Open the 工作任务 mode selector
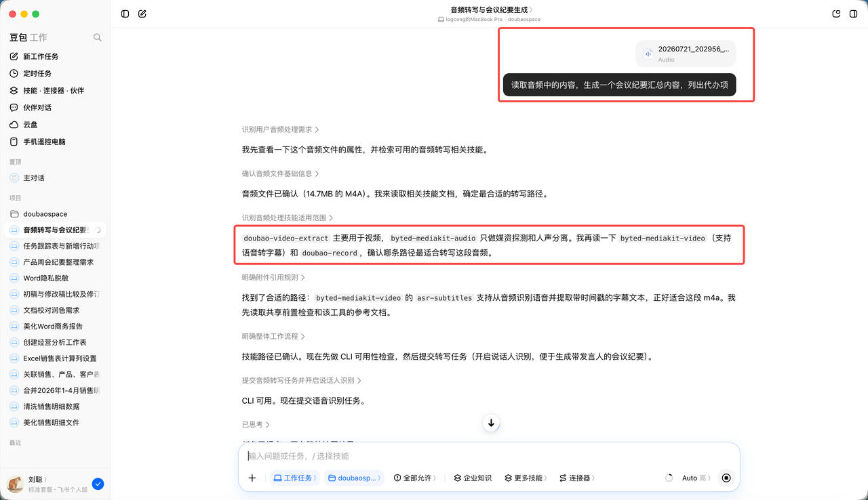 coord(295,478)
